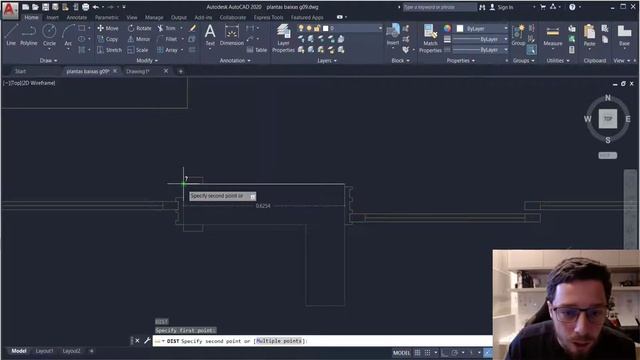This screenshot has width=640, height=360.
Task: Toggle MODEL space button in status bar
Action: (x=401, y=353)
